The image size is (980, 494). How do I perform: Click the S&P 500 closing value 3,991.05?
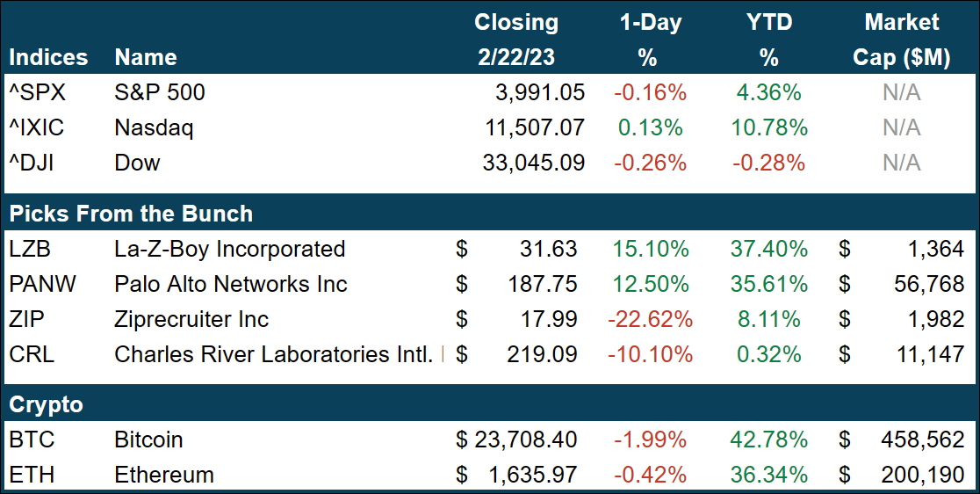(534, 92)
